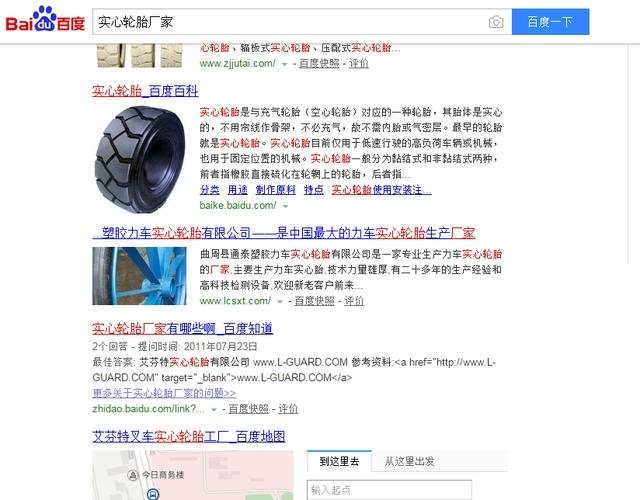Viewport: 640px width, 500px height.
Task: Click the black solid tire thumbnail
Action: 140,159
